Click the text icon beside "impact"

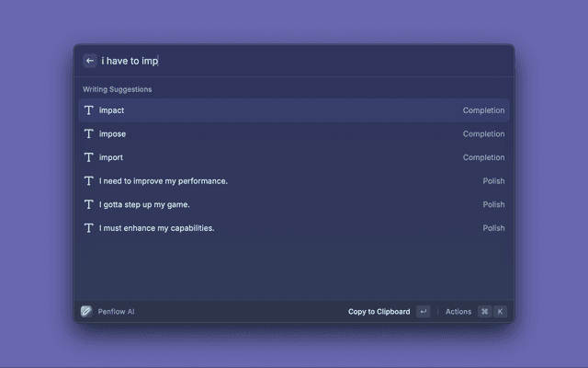pyautogui.click(x=89, y=110)
